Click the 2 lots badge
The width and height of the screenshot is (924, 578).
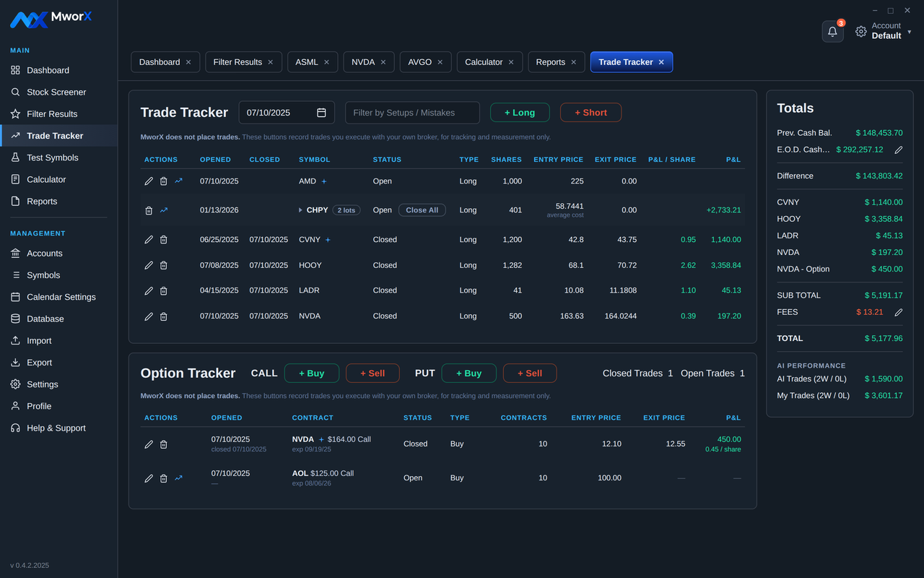pos(346,210)
